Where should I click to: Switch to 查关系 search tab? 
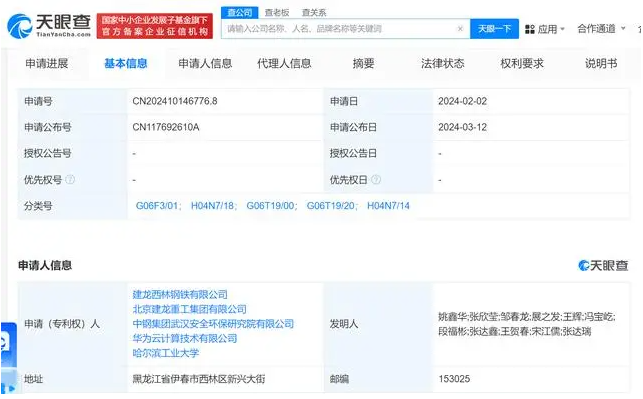(314, 13)
